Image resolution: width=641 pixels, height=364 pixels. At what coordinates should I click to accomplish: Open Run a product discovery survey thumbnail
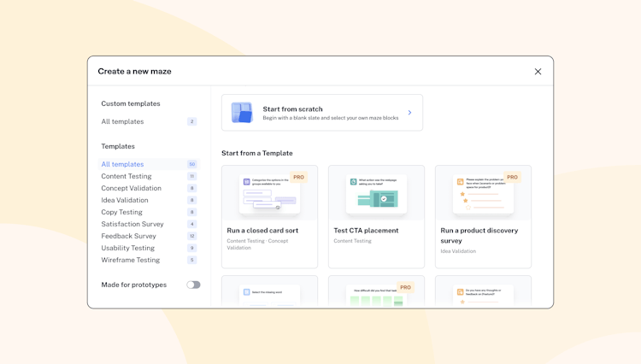point(483,193)
